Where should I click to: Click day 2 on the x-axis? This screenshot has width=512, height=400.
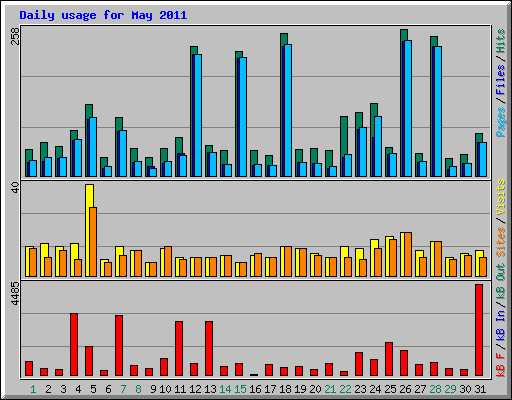[48, 389]
